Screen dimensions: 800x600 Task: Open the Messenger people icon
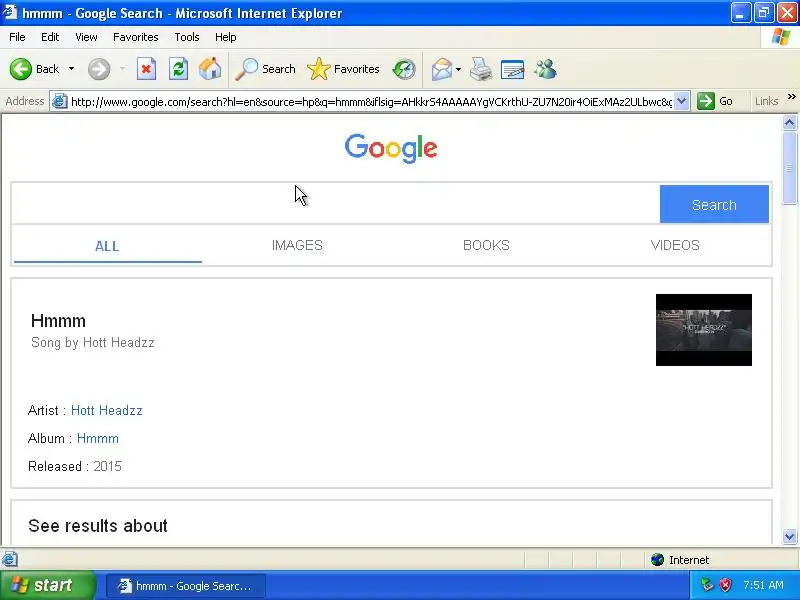pos(545,69)
